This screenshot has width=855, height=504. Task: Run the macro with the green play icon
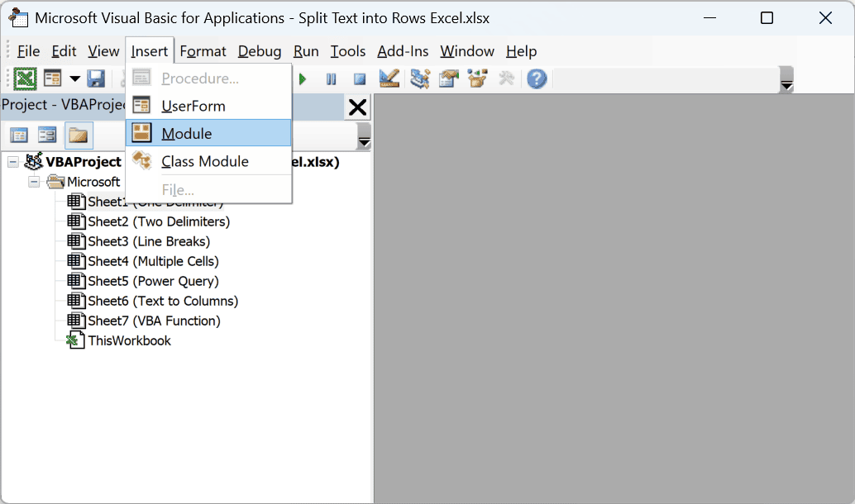click(303, 79)
